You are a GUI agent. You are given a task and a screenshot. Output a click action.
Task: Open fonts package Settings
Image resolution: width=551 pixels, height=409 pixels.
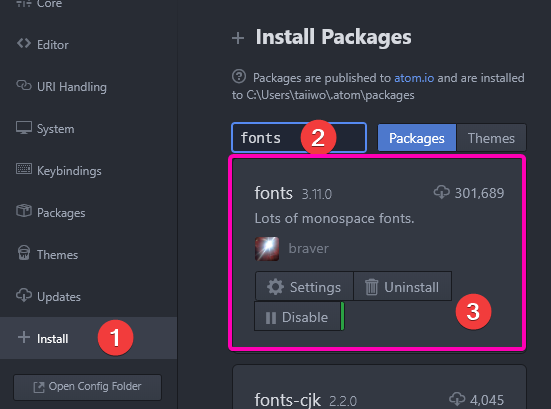click(304, 287)
